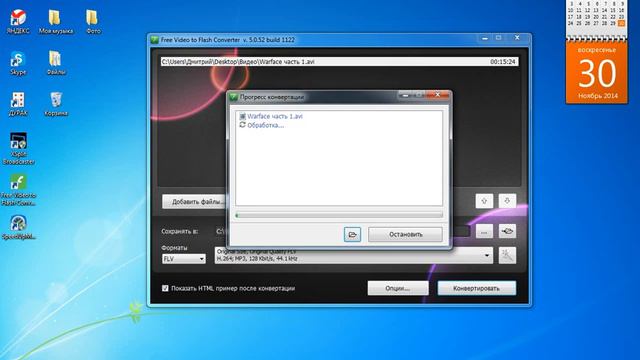Toggle Показать HTML пример после конвертации checkbox
This screenshot has height=360, width=640.
tap(165, 288)
